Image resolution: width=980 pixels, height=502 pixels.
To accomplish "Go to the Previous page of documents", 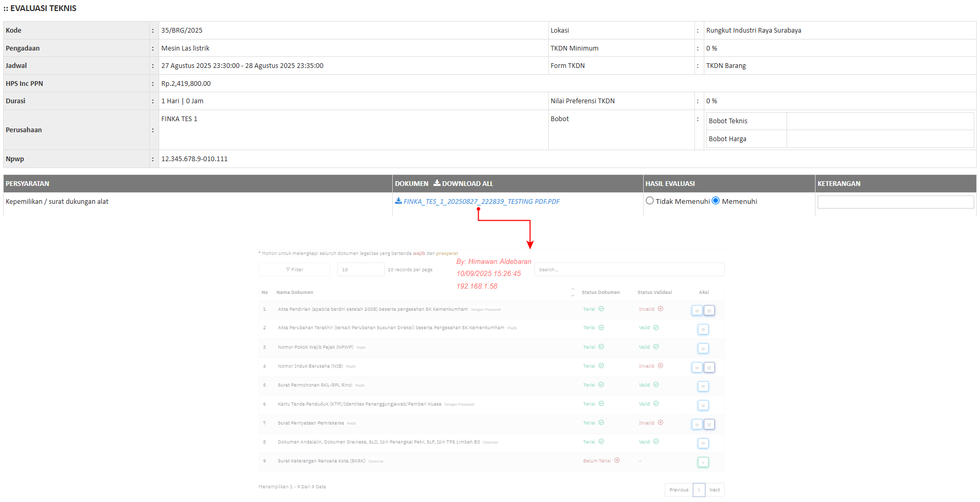I will coord(678,490).
